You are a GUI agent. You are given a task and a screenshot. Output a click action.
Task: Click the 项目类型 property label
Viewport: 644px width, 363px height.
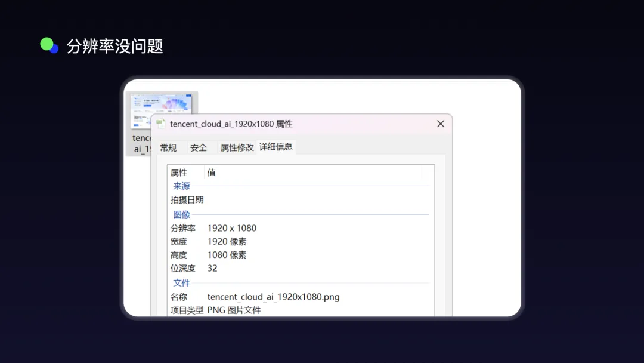tap(187, 310)
